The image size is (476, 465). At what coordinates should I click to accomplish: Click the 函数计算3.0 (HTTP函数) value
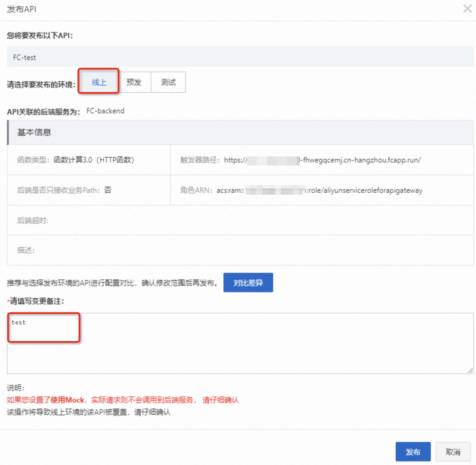[x=94, y=160]
